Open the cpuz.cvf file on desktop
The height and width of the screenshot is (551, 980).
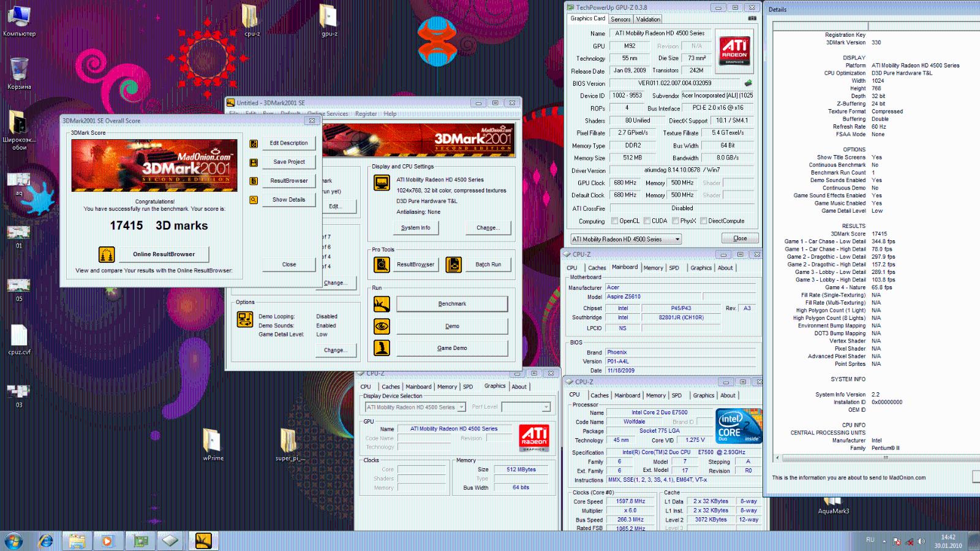click(x=19, y=340)
